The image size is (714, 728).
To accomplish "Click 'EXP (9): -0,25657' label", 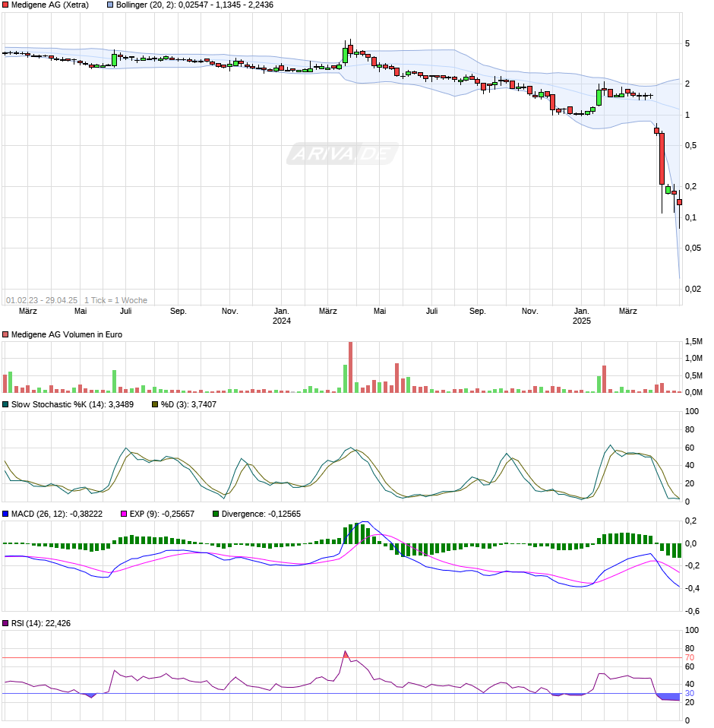I will point(162,514).
